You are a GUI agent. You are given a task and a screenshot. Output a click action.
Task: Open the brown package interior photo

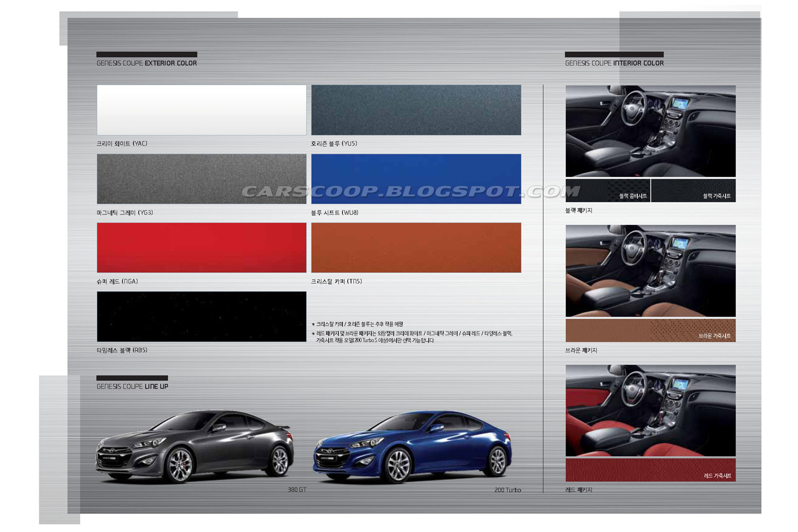650,271
